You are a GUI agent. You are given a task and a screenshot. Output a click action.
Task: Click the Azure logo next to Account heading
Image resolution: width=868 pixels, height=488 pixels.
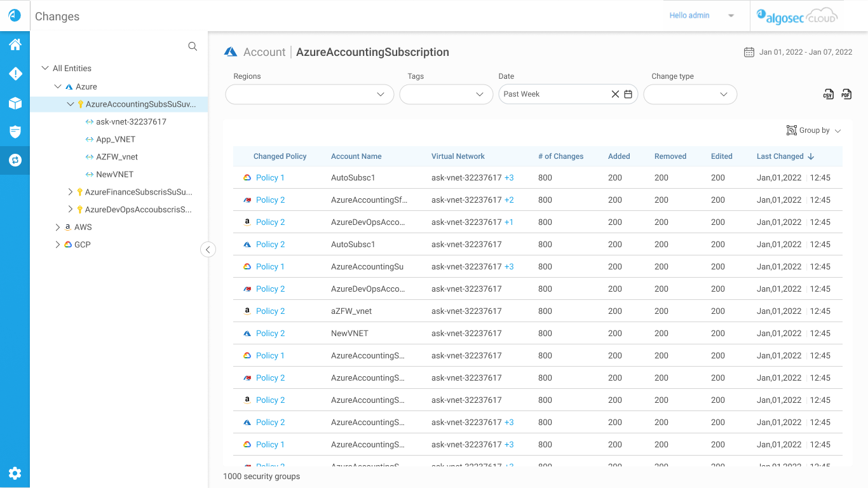click(231, 52)
